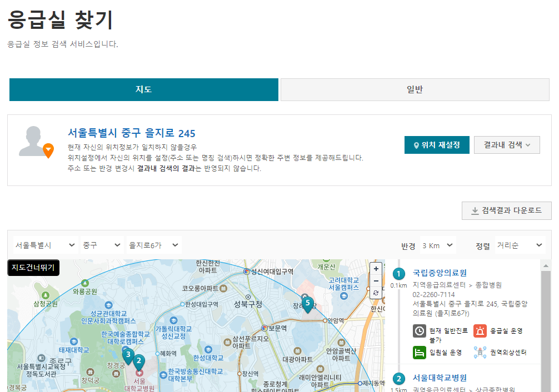Image resolution: width=559 pixels, height=392 pixels.
Task: Click the red siren icon for 응급실 운영
Action: [x=479, y=330]
